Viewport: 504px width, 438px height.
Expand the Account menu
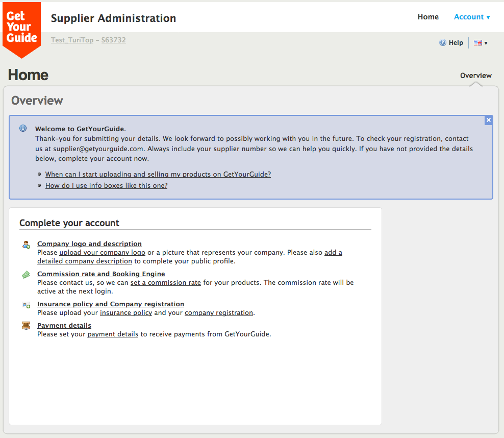[471, 17]
